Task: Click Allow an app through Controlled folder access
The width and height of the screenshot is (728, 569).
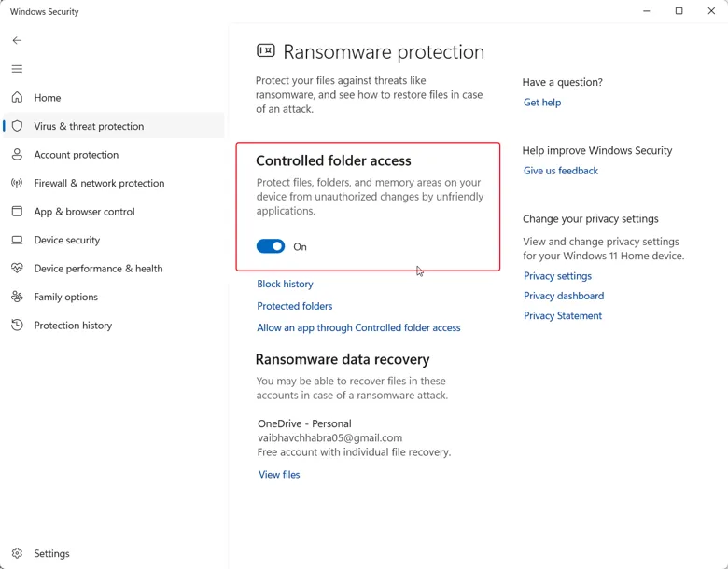Action: click(359, 327)
